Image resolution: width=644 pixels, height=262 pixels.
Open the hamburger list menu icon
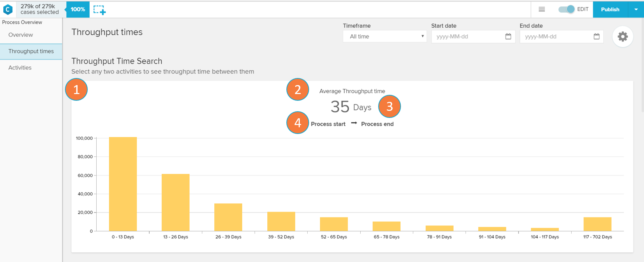coord(542,9)
